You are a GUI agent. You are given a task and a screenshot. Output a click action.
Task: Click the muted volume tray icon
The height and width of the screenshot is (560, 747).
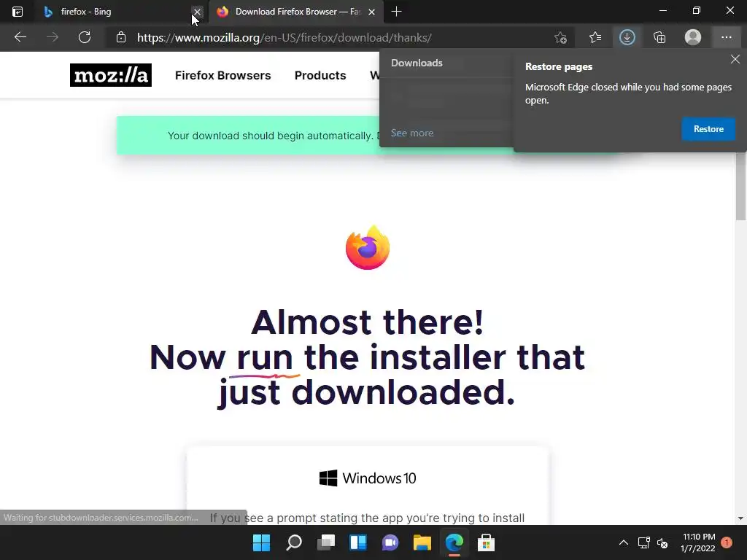point(662,542)
